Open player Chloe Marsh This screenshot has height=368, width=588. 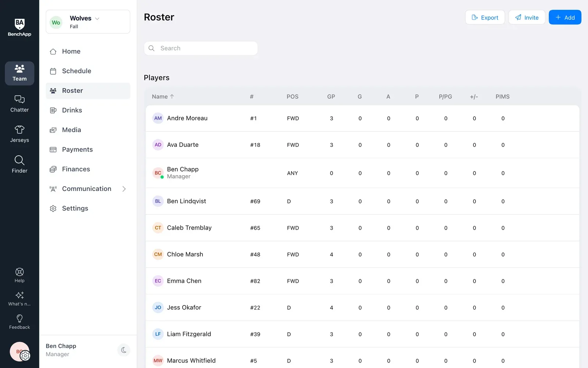pyautogui.click(x=185, y=254)
